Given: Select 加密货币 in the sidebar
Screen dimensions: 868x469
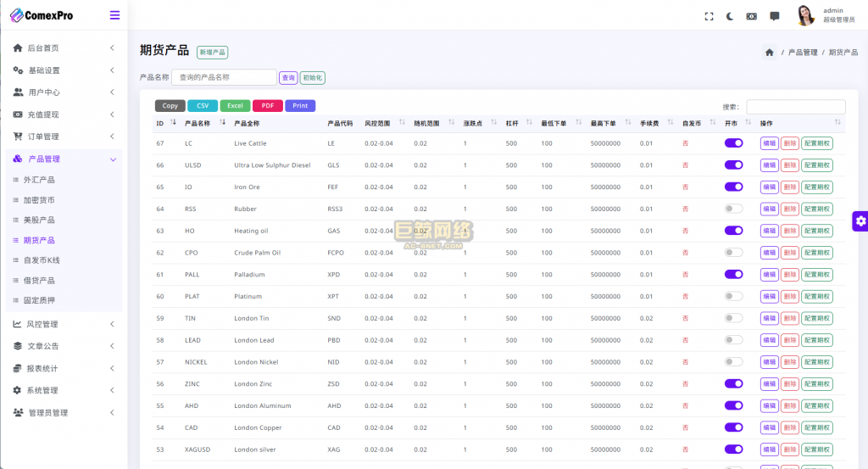Looking at the screenshot, I should pos(39,200).
